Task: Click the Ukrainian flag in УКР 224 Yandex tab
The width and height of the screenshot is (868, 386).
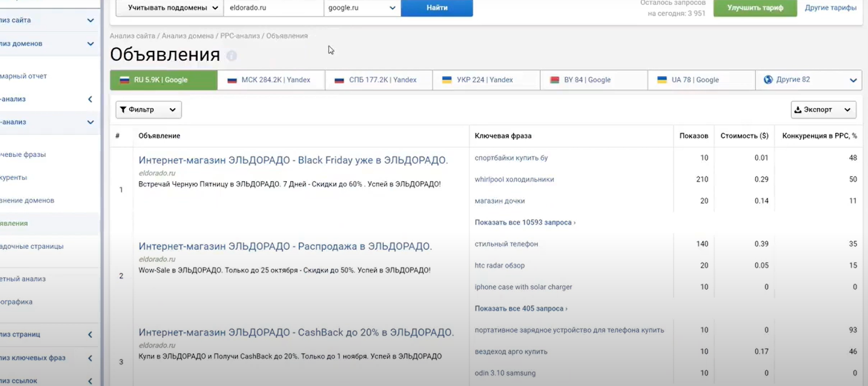Action: (x=447, y=80)
